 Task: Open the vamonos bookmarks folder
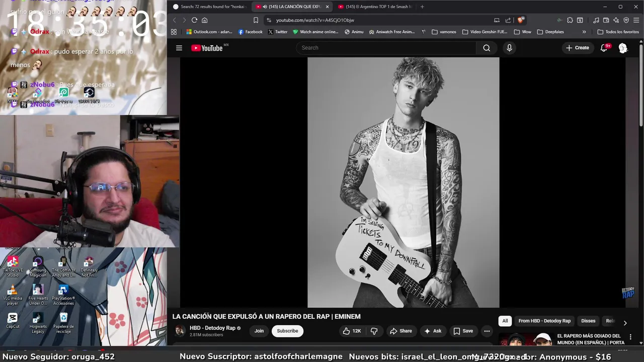point(444,32)
